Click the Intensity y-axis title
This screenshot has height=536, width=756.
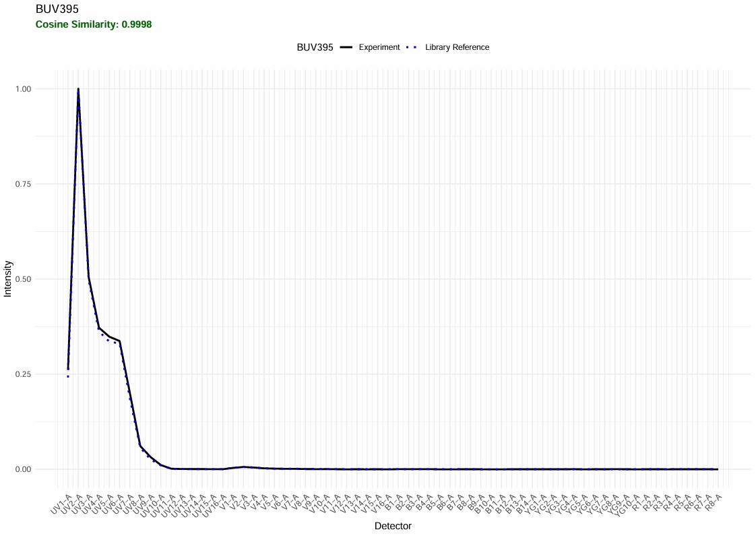pos(8,278)
